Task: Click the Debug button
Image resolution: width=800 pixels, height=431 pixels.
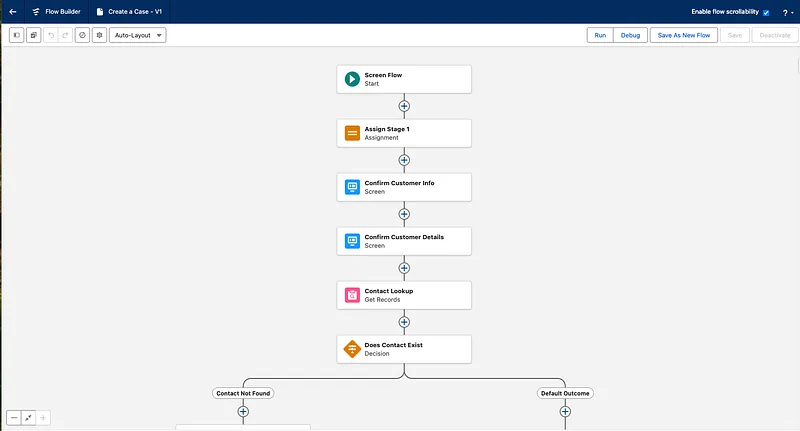Action: coord(630,35)
